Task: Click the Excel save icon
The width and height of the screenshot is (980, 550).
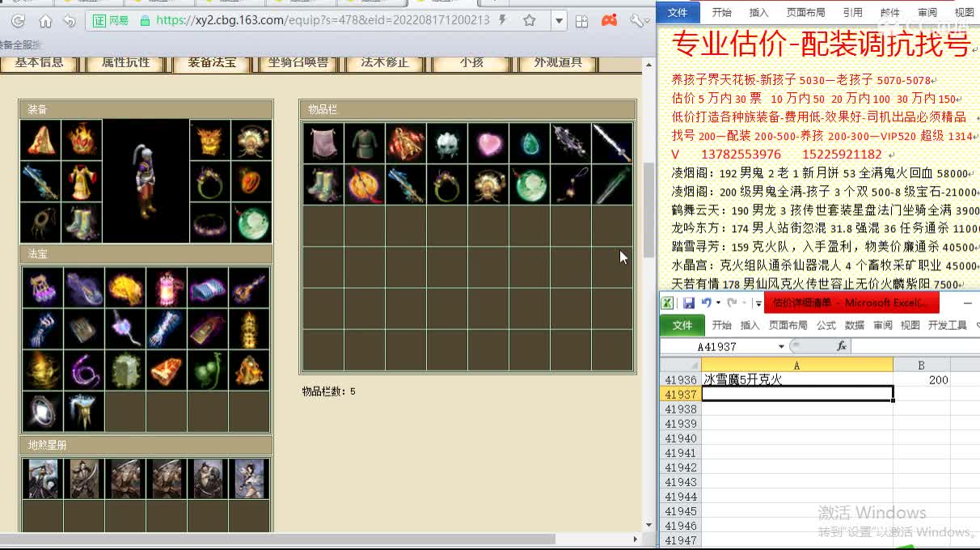Action: click(689, 302)
